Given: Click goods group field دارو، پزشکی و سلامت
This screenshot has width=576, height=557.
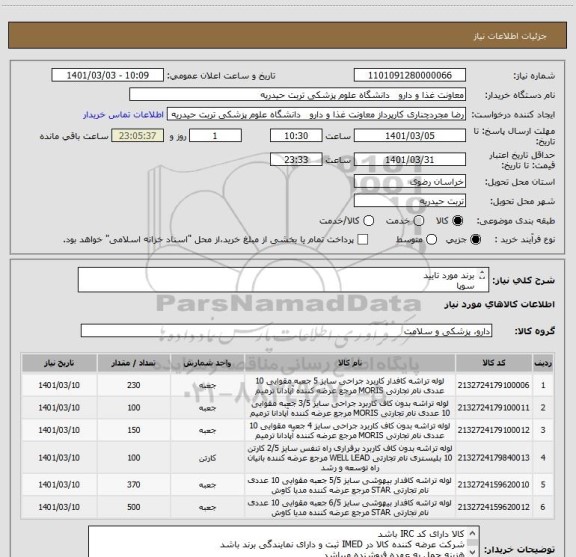Looking at the screenshot, I should click(286, 331).
